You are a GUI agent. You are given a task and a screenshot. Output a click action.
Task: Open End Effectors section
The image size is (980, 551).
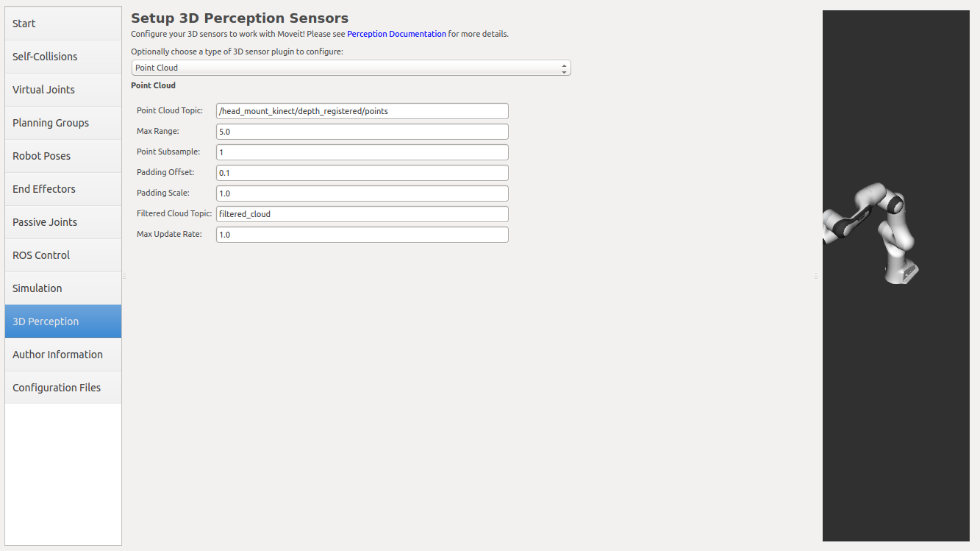(x=63, y=189)
